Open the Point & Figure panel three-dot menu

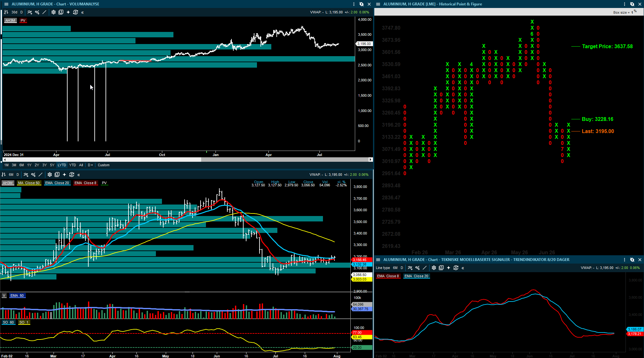pos(624,4)
